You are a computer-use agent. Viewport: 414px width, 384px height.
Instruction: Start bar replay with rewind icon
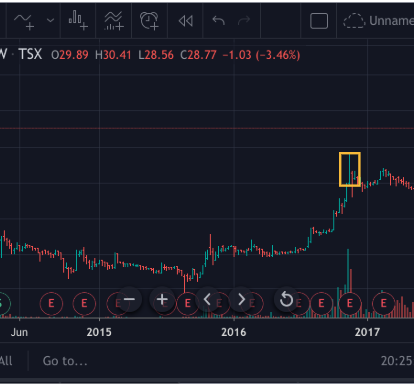pos(186,21)
